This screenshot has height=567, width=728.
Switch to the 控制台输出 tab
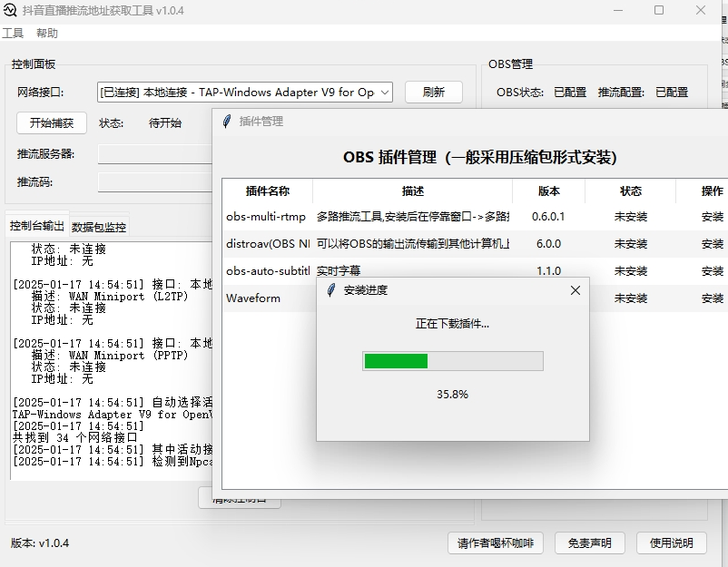coord(36,226)
